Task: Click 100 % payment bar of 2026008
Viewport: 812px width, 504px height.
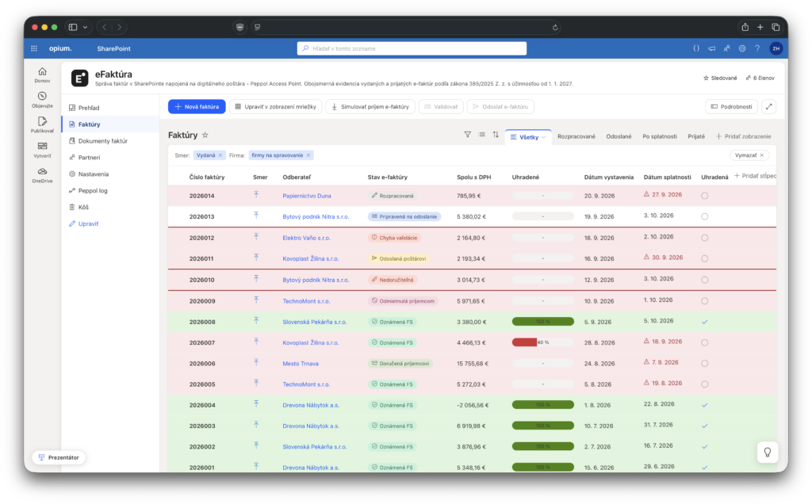Action: pos(542,321)
